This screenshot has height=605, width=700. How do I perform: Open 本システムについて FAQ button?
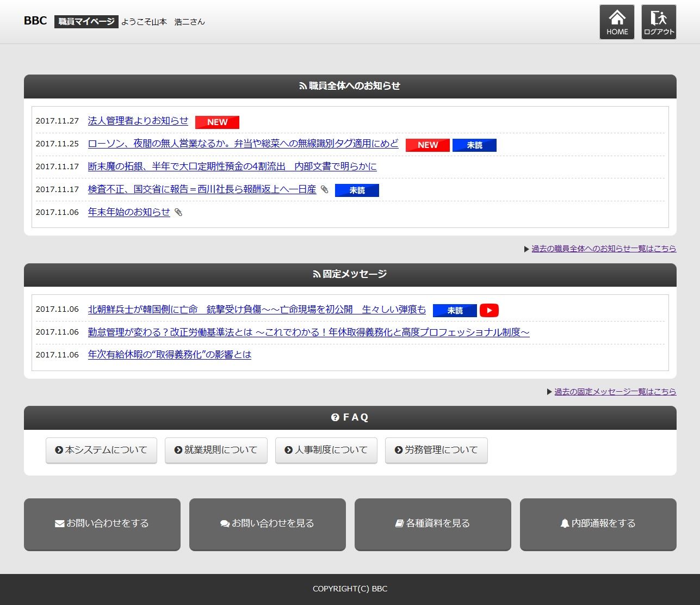(101, 450)
